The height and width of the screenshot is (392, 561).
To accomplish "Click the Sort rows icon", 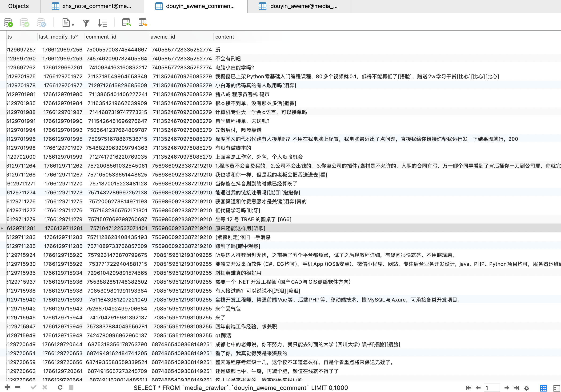I will tap(103, 23).
